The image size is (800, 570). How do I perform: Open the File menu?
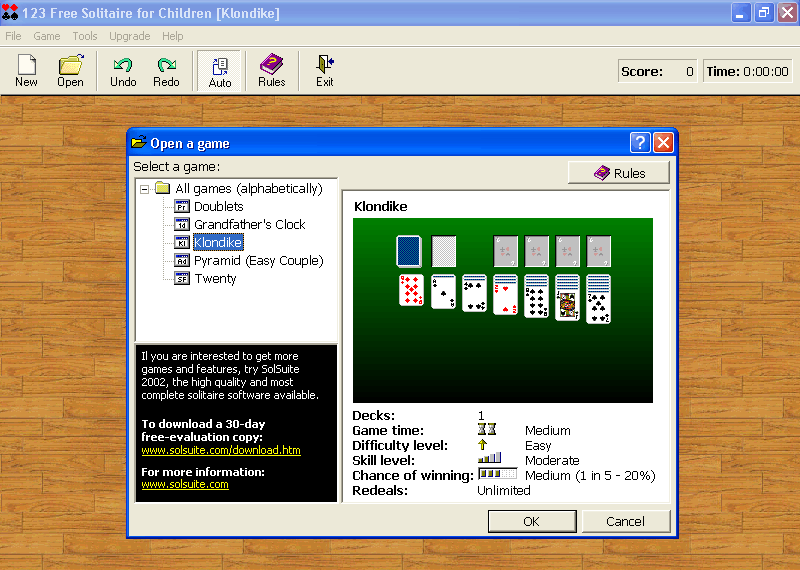[13, 36]
